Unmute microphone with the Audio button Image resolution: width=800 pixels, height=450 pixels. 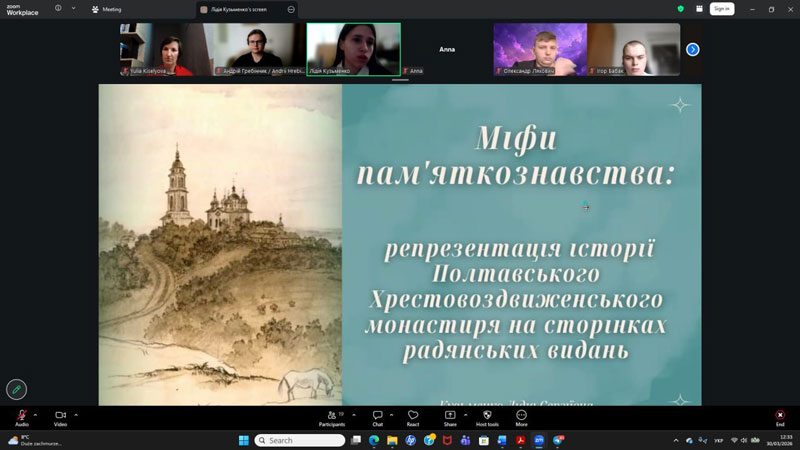click(x=21, y=415)
